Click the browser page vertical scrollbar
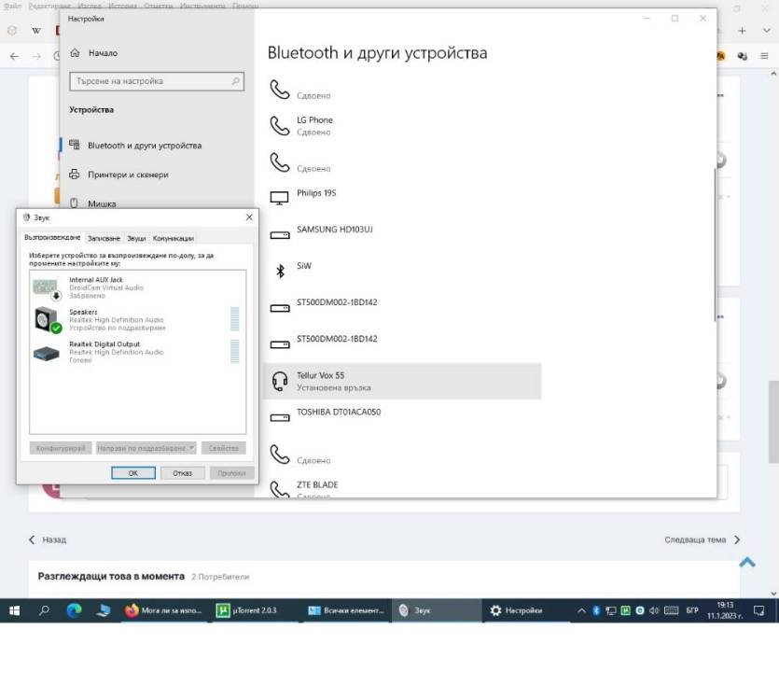779x700 pixels. coord(773,422)
